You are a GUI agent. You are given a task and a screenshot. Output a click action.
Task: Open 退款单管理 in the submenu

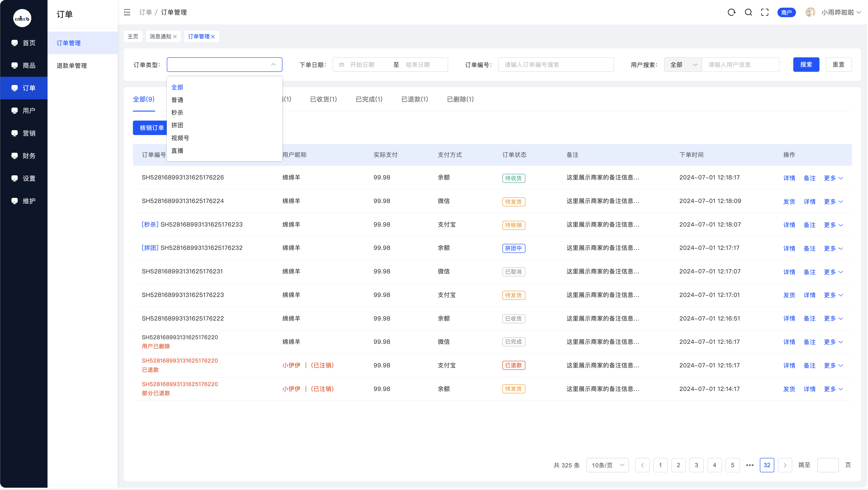click(72, 66)
